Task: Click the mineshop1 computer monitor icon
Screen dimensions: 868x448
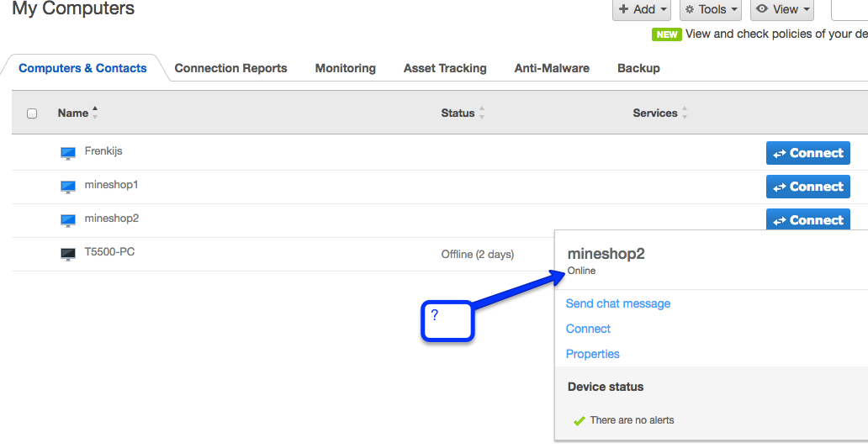Action: pyautogui.click(x=68, y=187)
